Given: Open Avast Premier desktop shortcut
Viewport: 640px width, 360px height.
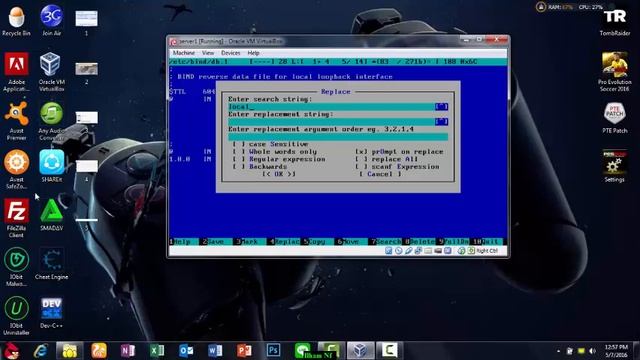Looking at the screenshot, I should tap(16, 121).
